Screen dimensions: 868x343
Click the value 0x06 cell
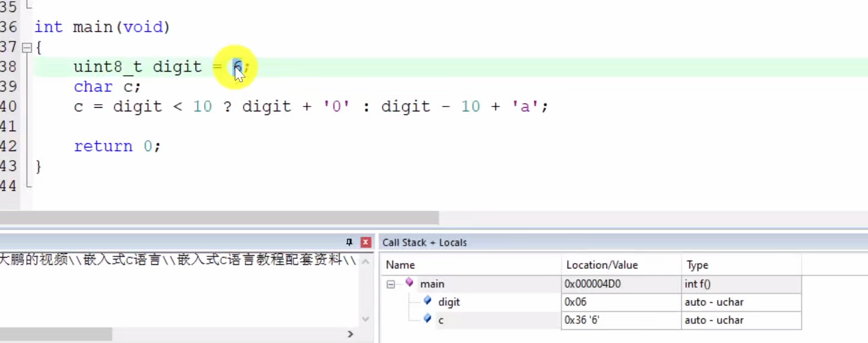pyautogui.click(x=621, y=302)
